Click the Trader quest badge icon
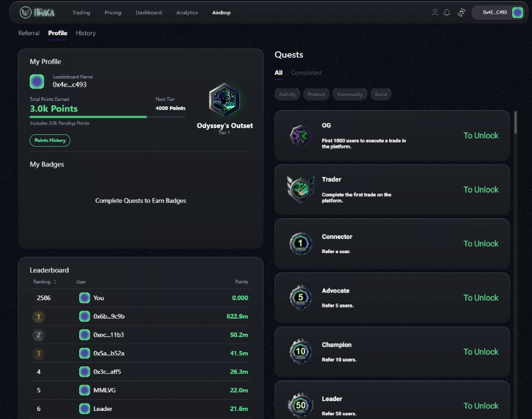 (x=300, y=189)
